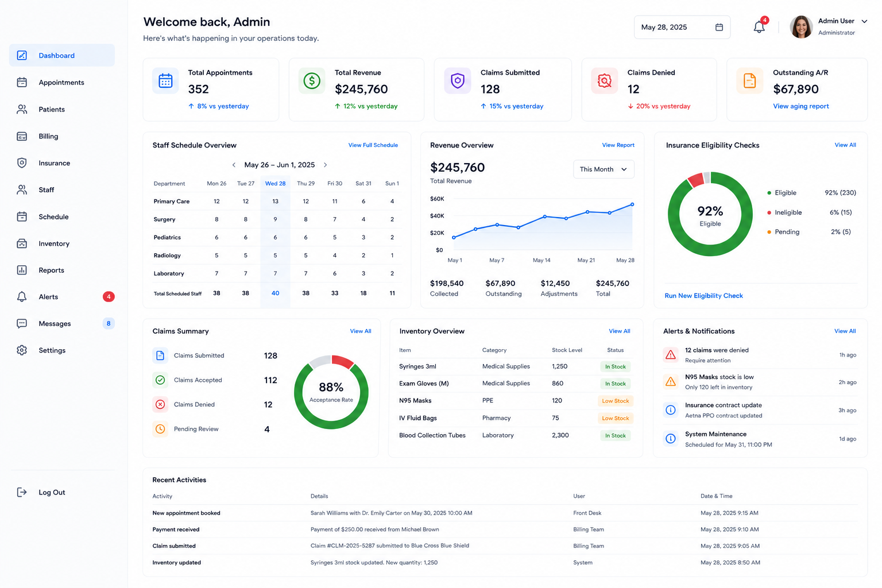The height and width of the screenshot is (588, 882).
Task: Click the Primary Care department row label
Action: tap(172, 202)
